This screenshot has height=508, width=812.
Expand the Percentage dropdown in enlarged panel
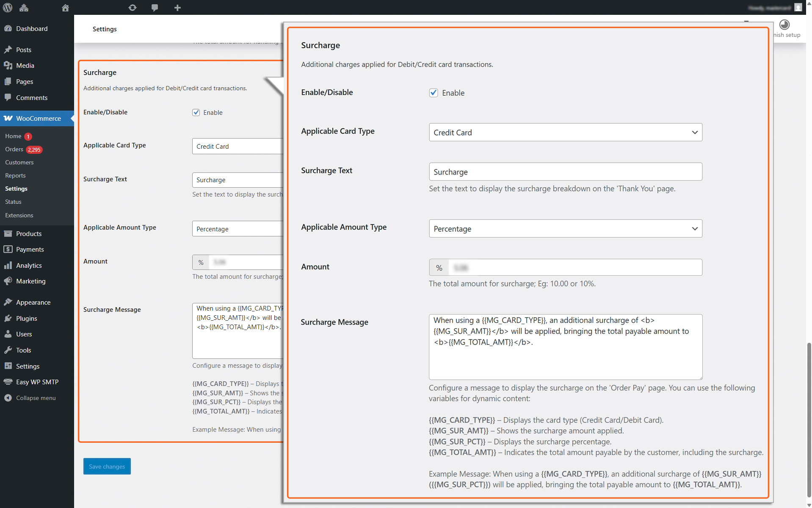pyautogui.click(x=566, y=228)
